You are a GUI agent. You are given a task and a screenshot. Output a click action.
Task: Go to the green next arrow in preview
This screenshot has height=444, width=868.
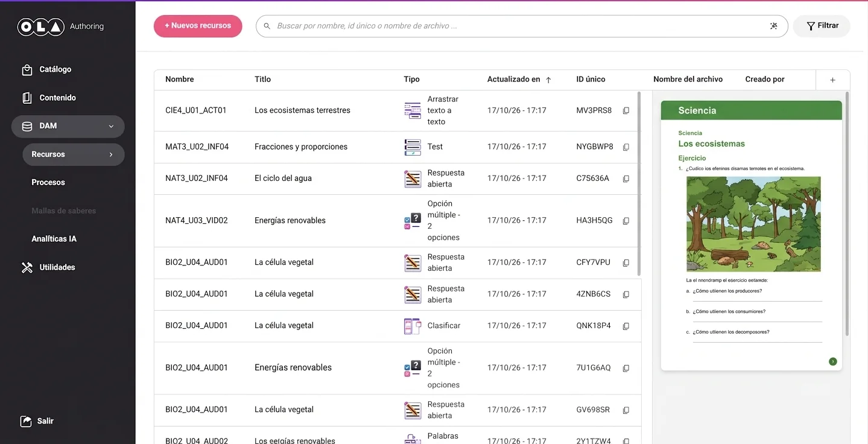point(832,361)
